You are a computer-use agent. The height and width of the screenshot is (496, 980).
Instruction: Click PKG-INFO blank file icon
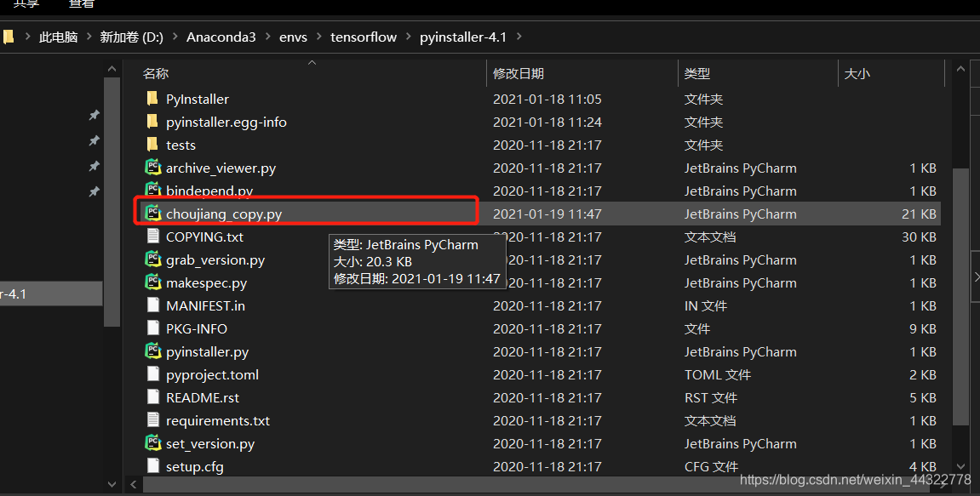pos(153,328)
